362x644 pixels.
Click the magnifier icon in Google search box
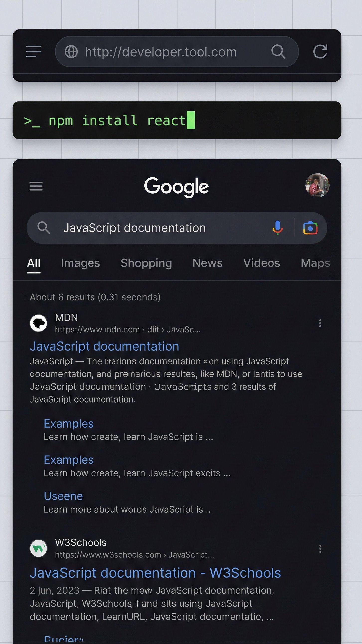(x=44, y=228)
